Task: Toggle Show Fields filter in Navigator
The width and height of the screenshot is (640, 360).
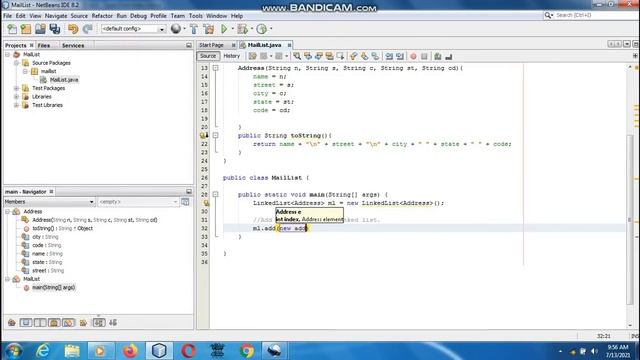Action: tap(26, 322)
